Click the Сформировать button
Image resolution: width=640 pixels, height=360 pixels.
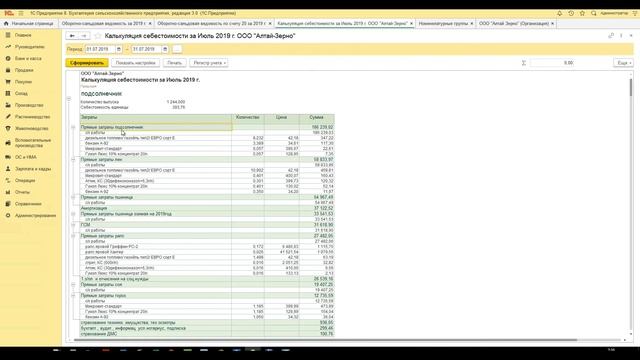coord(87,63)
